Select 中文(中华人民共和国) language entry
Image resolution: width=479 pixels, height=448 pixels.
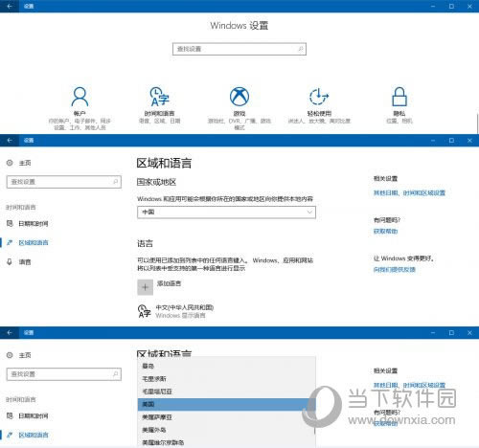[x=185, y=307]
